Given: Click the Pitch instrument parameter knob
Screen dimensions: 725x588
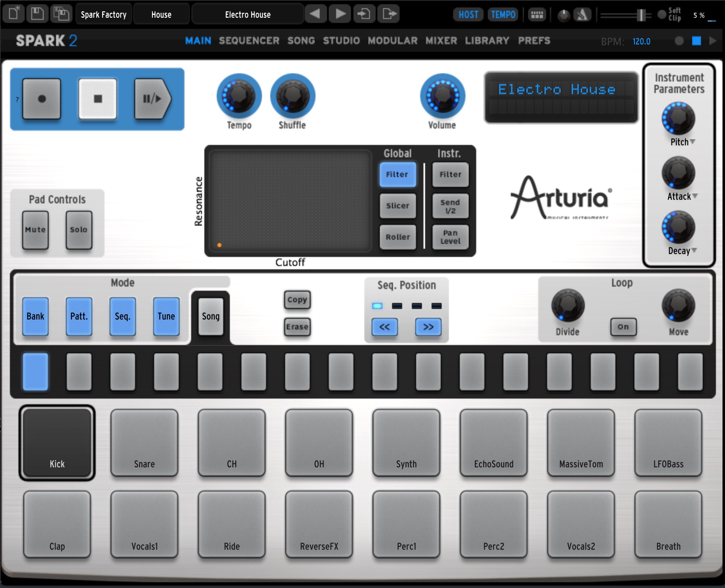Looking at the screenshot, I should click(x=678, y=119).
